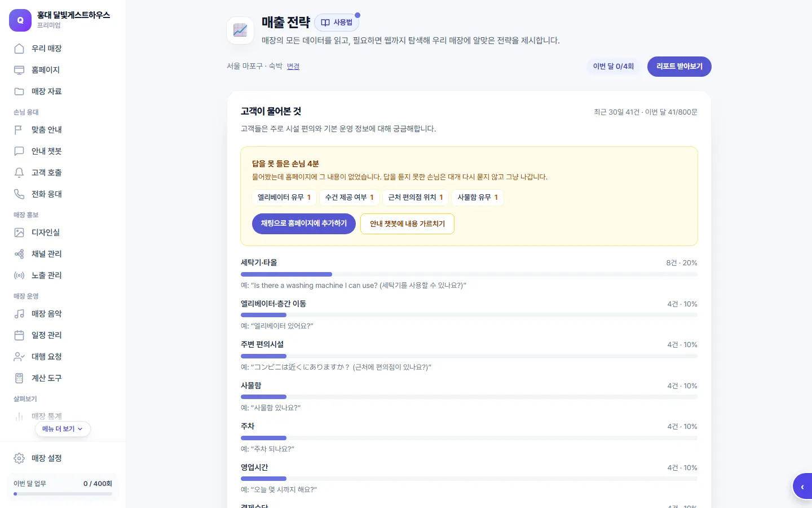
Task: Click the washing machine example question text
Action: click(x=354, y=286)
